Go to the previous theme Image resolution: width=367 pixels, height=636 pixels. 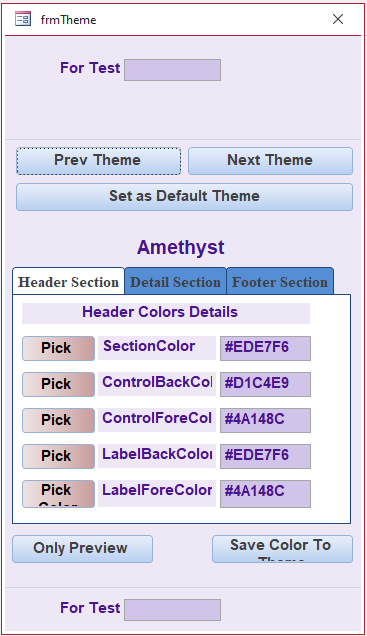pyautogui.click(x=99, y=161)
